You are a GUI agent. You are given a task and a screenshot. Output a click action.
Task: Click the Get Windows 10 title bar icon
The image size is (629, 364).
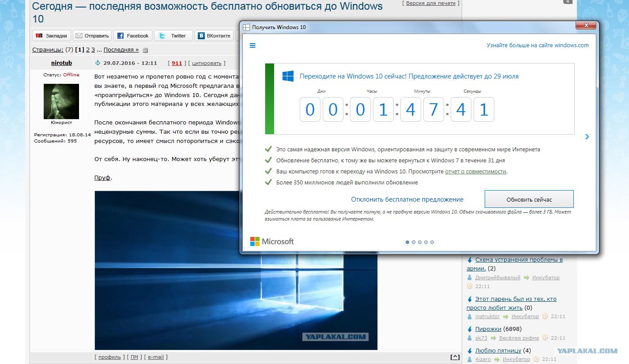click(246, 27)
